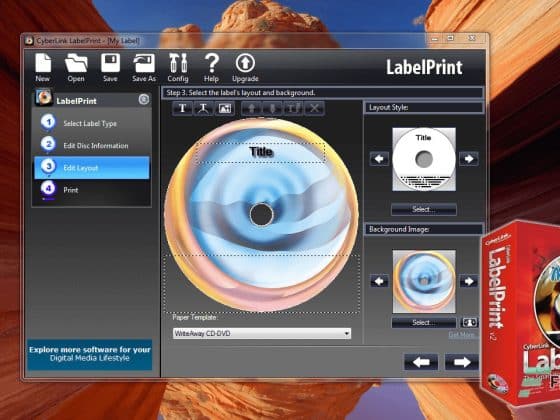
Task: Click the New label icon
Action: pyautogui.click(x=43, y=68)
